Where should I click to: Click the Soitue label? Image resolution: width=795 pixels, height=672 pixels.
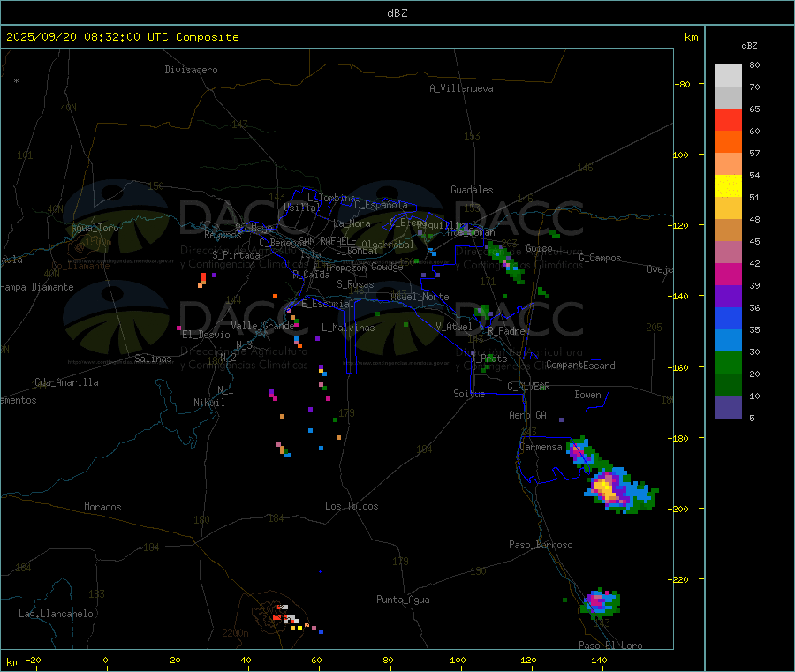click(x=469, y=394)
